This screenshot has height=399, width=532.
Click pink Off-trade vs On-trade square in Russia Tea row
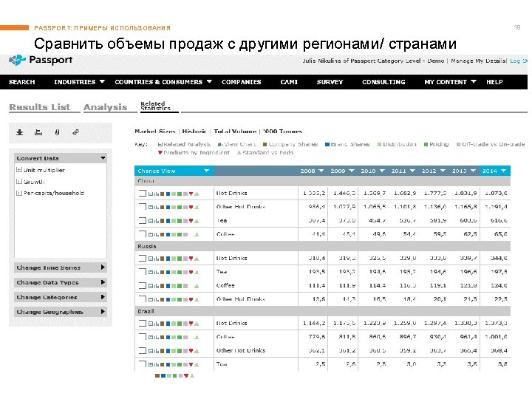[185, 272]
